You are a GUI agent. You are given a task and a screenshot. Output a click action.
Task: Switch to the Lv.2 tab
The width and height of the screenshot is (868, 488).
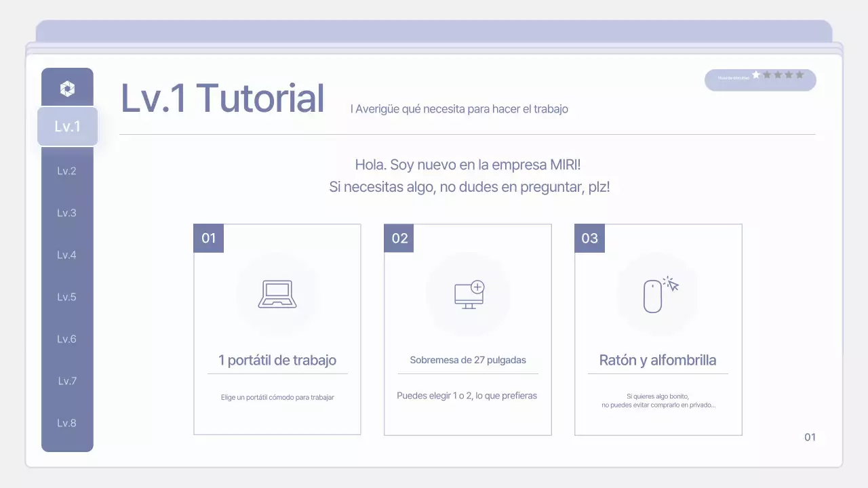point(66,171)
